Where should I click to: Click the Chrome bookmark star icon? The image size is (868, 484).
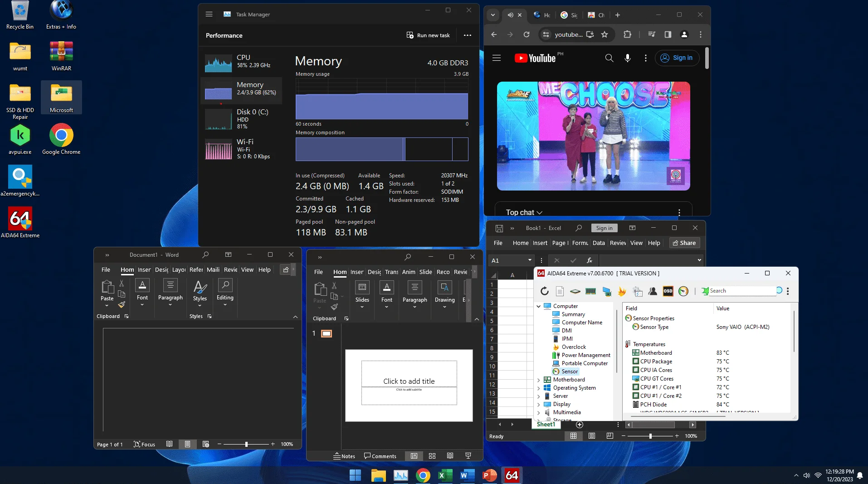pos(605,34)
